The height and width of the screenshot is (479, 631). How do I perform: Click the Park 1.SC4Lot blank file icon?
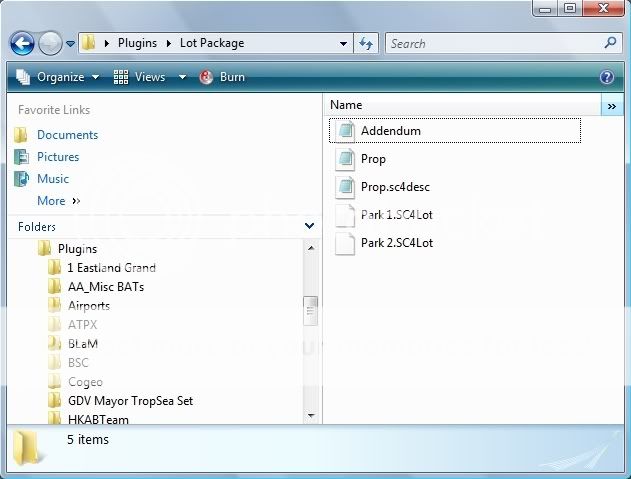pyautogui.click(x=345, y=215)
